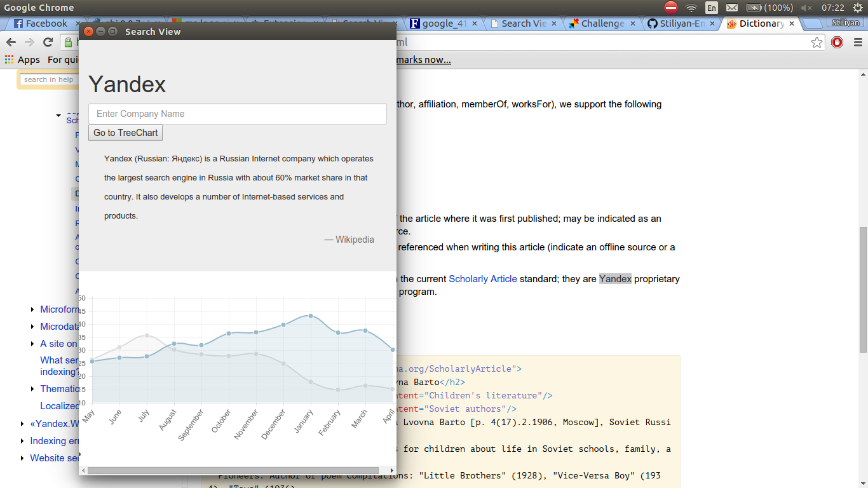Screen dimensions: 868x488
Task: Expand the Microdata tree item
Action: click(x=32, y=327)
